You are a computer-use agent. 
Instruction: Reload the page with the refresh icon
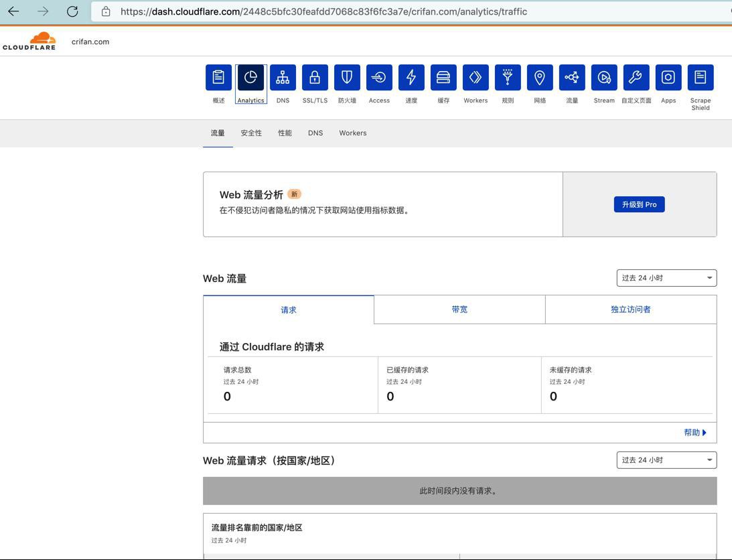72,11
